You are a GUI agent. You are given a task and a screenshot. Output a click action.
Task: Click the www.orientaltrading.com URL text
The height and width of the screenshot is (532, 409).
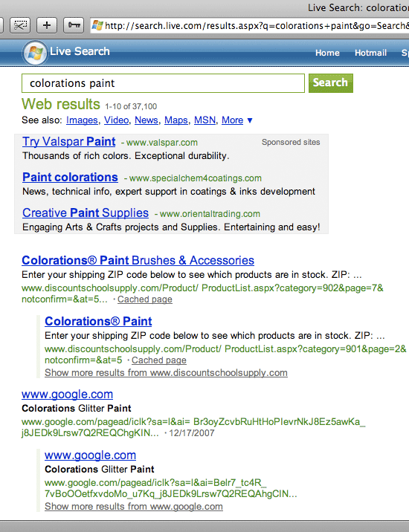coord(210,214)
